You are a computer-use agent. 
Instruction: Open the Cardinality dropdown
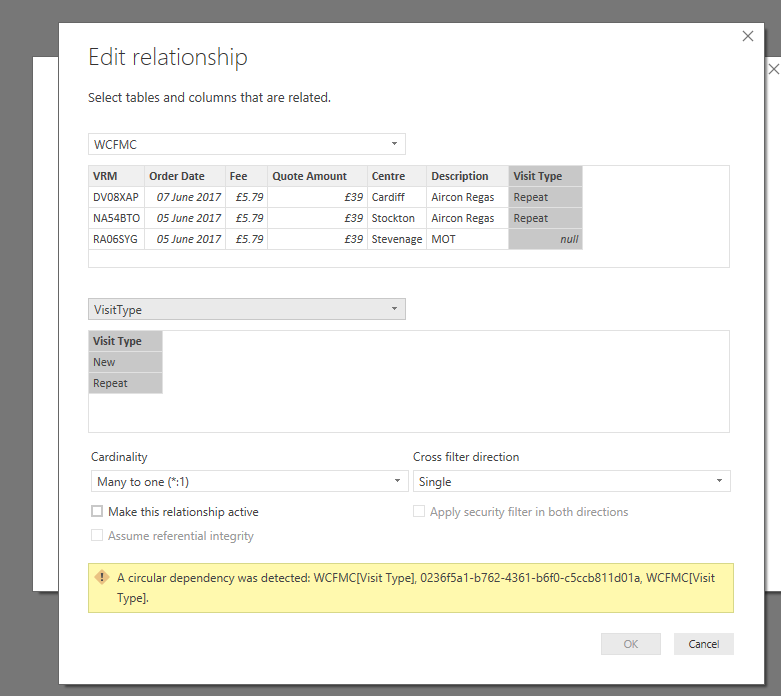250,481
